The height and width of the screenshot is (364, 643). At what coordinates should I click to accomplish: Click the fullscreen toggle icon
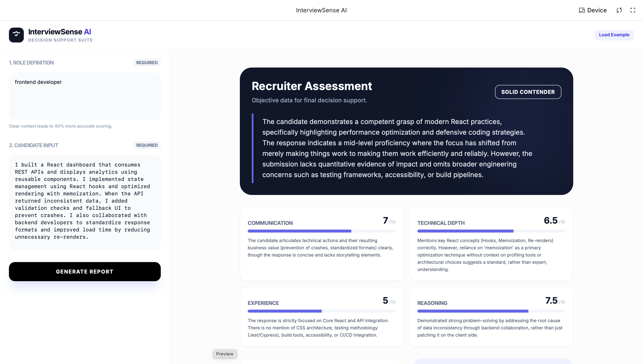633,10
